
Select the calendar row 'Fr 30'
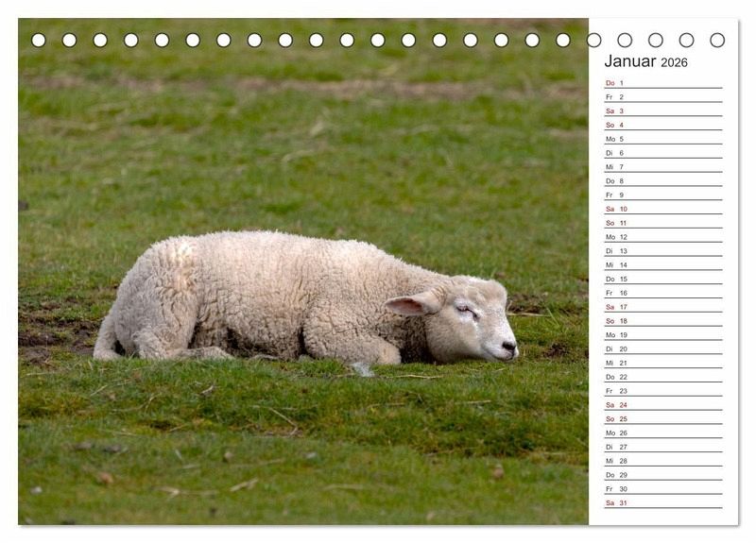(663, 488)
